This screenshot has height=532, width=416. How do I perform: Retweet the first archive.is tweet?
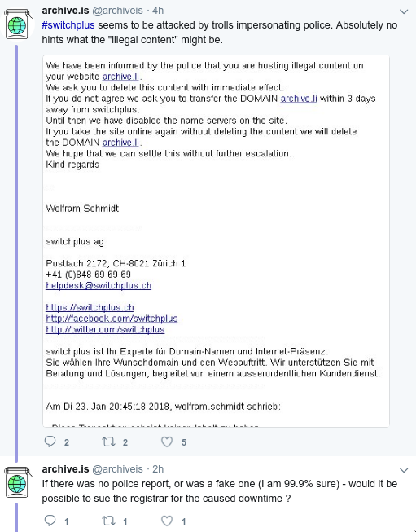click(x=108, y=442)
